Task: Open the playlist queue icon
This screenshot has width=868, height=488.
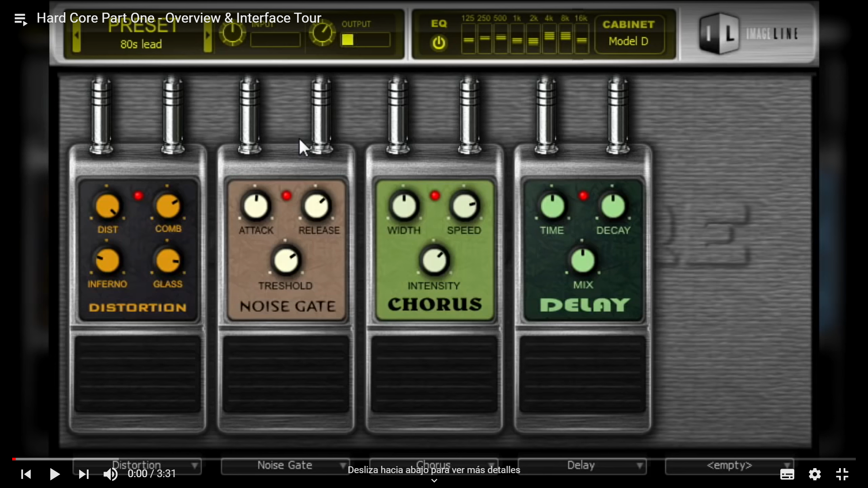Action: click(21, 19)
